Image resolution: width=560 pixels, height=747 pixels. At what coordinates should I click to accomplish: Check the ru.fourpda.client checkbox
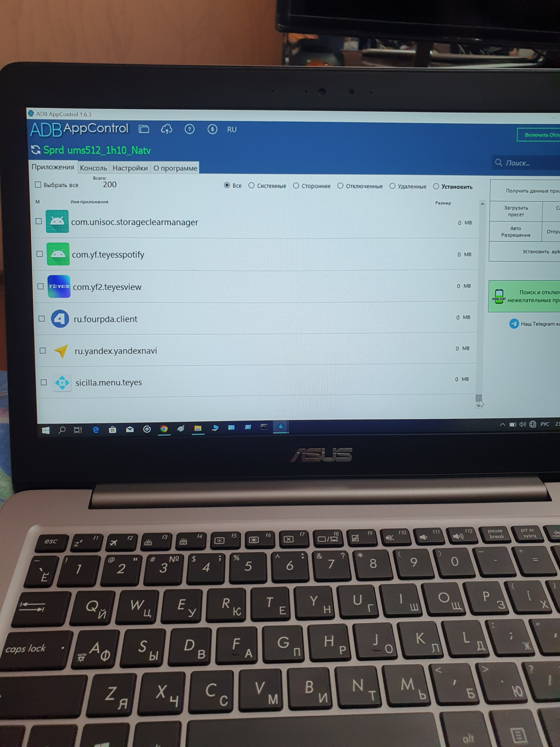[41, 318]
